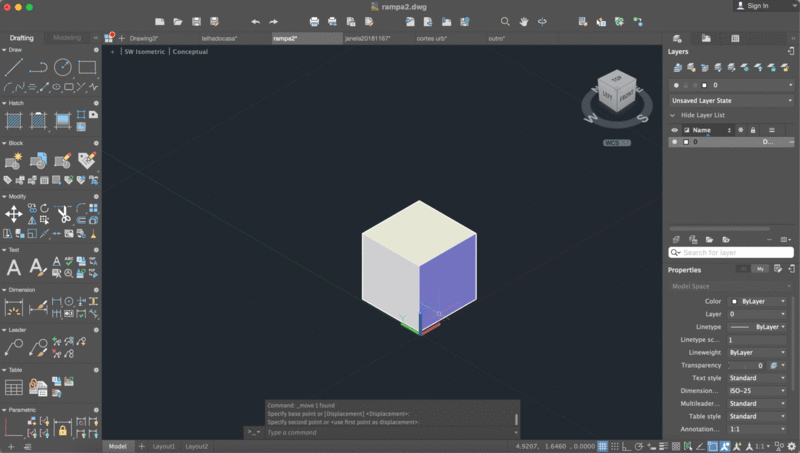Viewport: 800px width, 453px height.
Task: Toggle visibility of layer 0
Action: click(x=674, y=142)
